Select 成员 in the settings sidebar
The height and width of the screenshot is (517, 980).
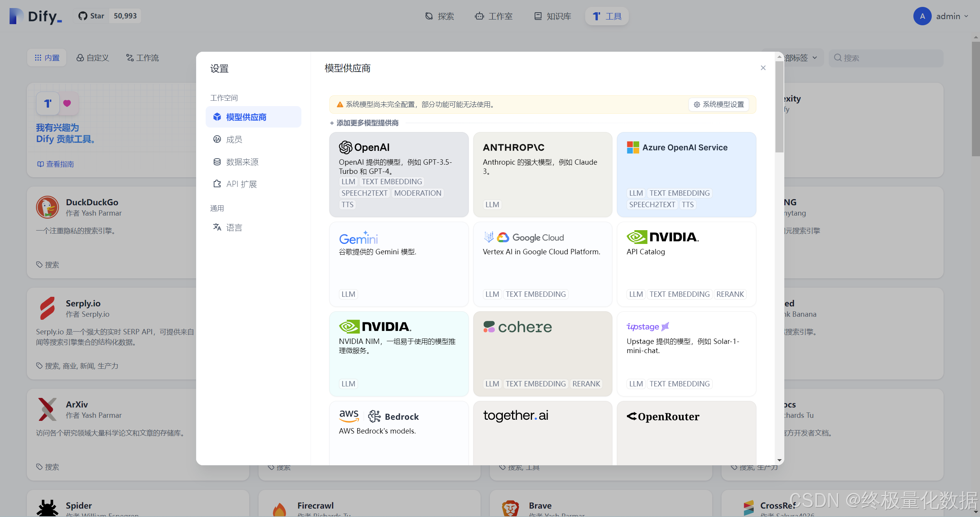(234, 139)
